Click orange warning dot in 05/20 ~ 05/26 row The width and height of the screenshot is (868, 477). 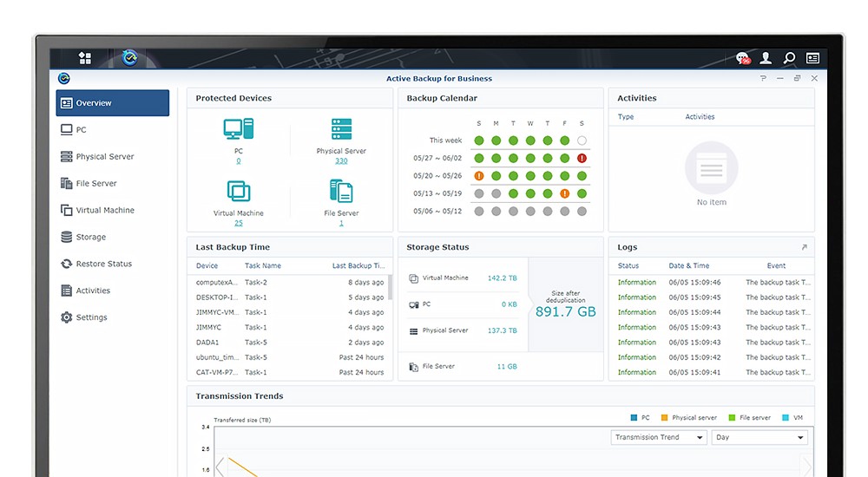click(x=479, y=176)
